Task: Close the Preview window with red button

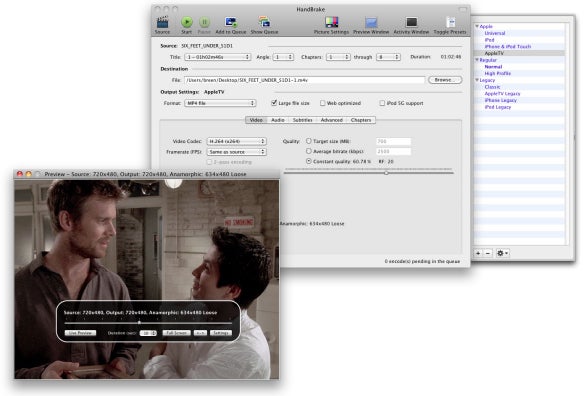Action: tap(20, 174)
